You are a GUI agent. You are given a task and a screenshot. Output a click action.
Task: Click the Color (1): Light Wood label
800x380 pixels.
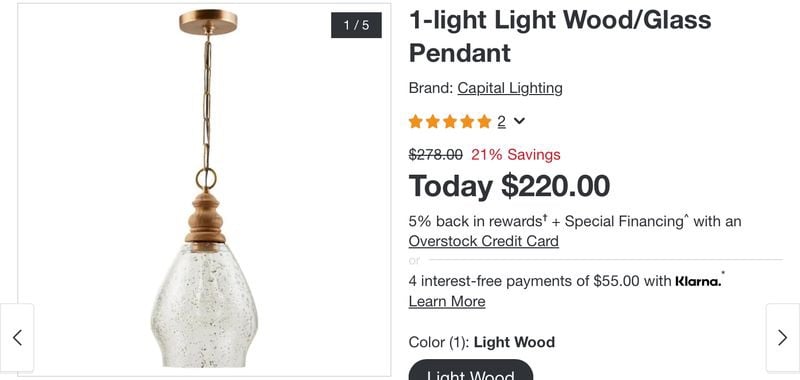482,342
